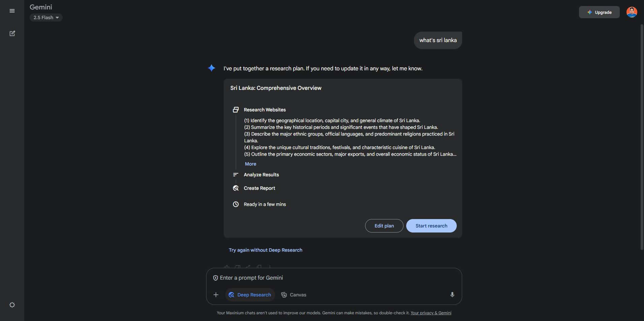Select the Analyze Results step

pos(261,175)
